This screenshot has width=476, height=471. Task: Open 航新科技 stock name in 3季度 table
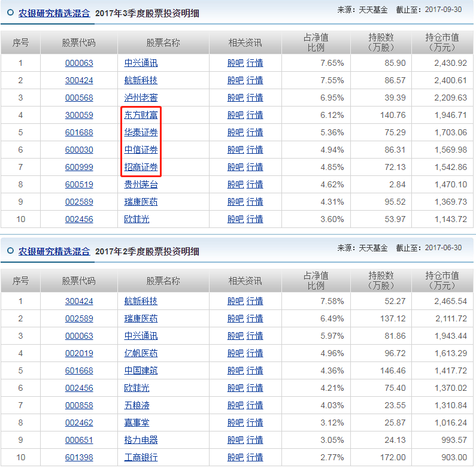click(141, 80)
